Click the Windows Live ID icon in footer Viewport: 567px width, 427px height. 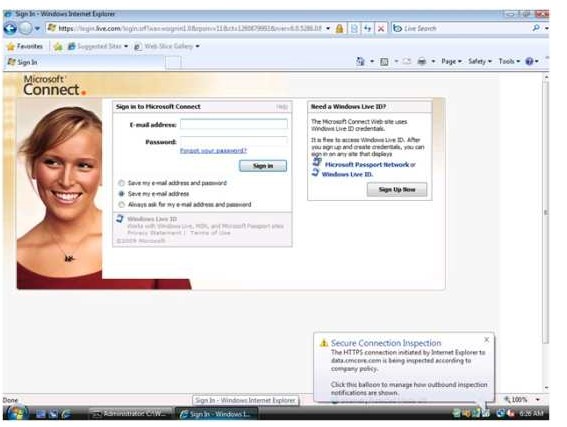click(120, 218)
